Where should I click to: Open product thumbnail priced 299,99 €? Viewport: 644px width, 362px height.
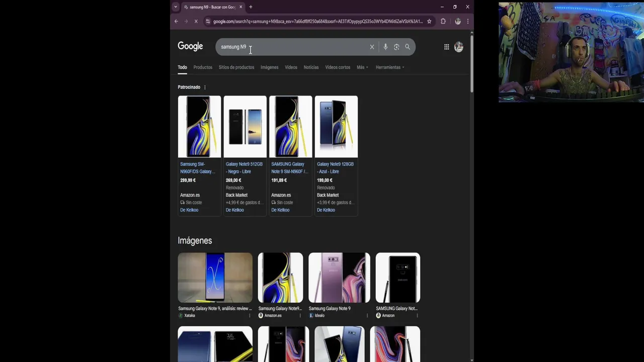coord(199,127)
